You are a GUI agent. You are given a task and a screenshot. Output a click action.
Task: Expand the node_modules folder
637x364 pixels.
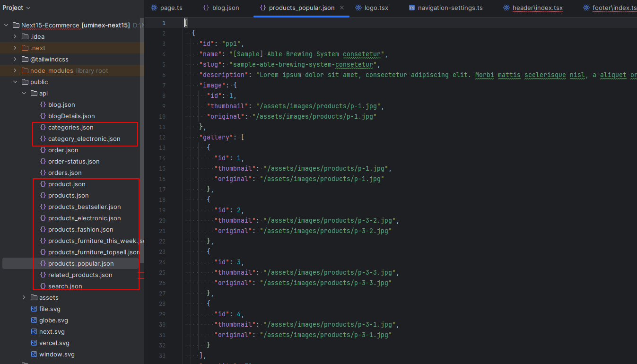[15, 70]
